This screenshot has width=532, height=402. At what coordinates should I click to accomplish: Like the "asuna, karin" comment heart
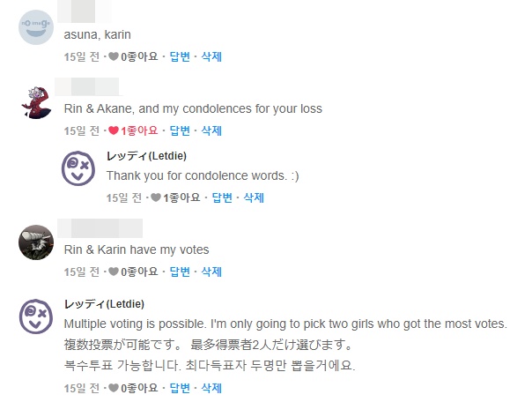(x=115, y=57)
